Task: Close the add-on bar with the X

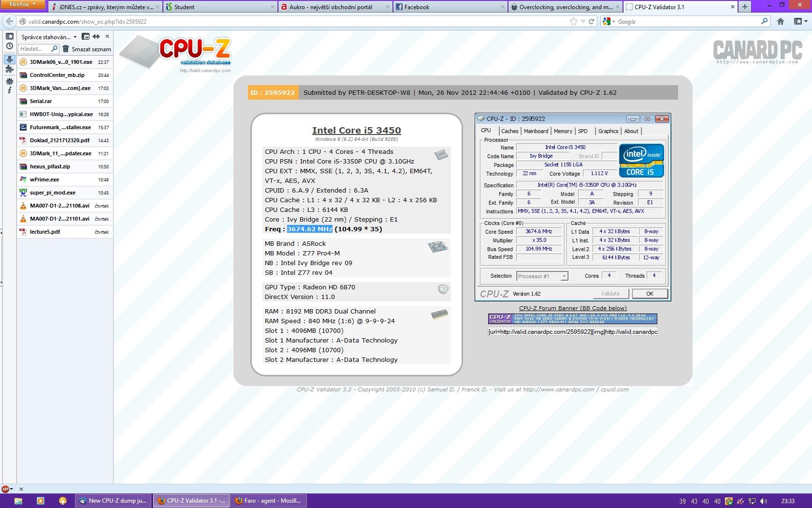Action: pyautogui.click(x=21, y=489)
